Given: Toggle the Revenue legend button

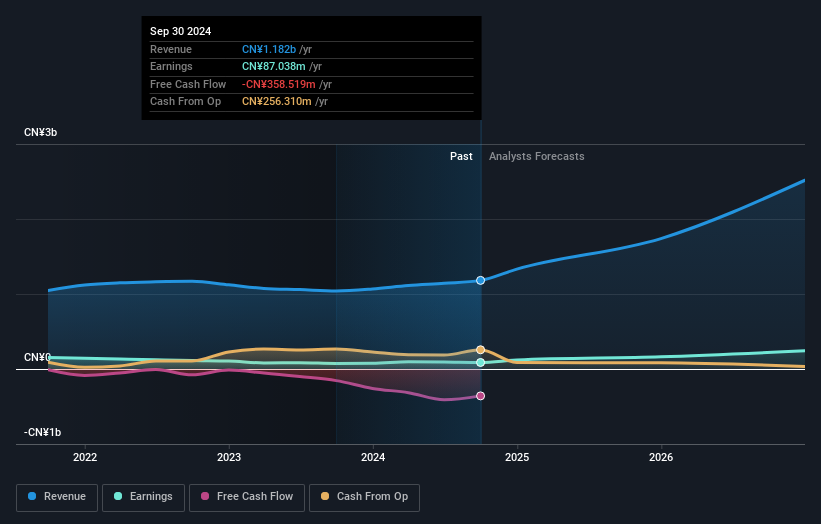Looking at the screenshot, I should point(57,497).
